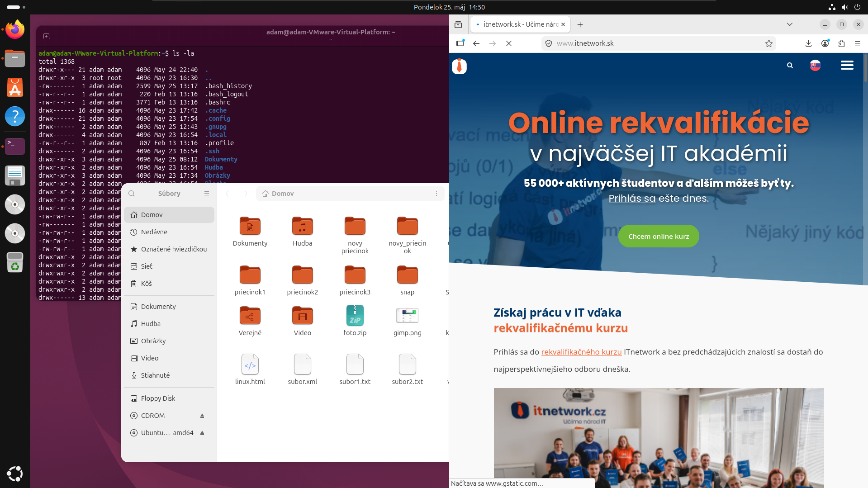
Task: Bookmark this page with the star icon
Action: pos(769,43)
